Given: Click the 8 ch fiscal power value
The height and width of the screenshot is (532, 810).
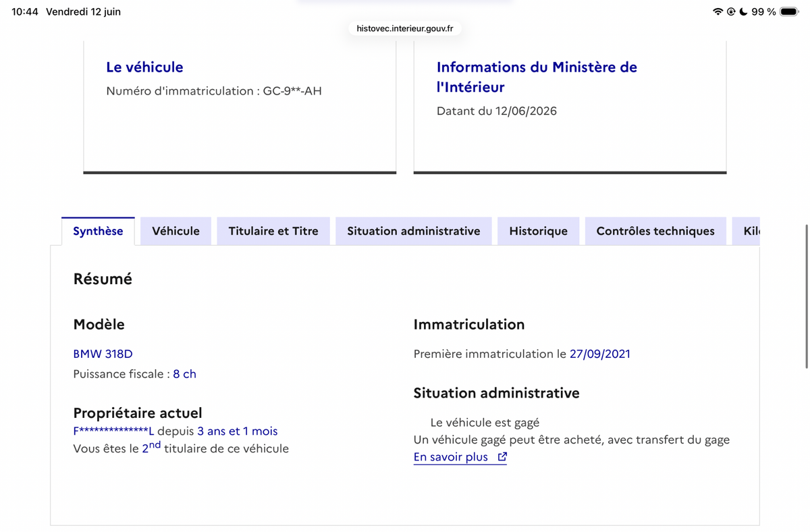Looking at the screenshot, I should 184,374.
